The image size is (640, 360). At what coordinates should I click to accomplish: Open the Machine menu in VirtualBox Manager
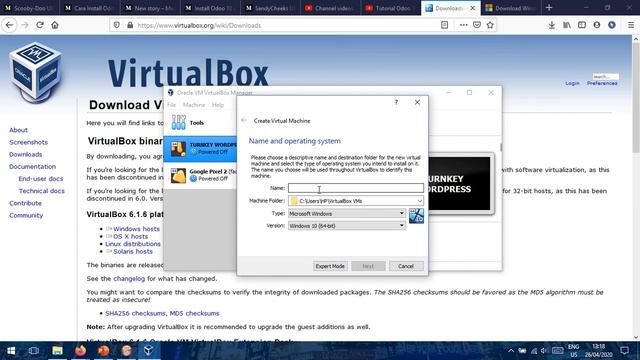[194, 105]
